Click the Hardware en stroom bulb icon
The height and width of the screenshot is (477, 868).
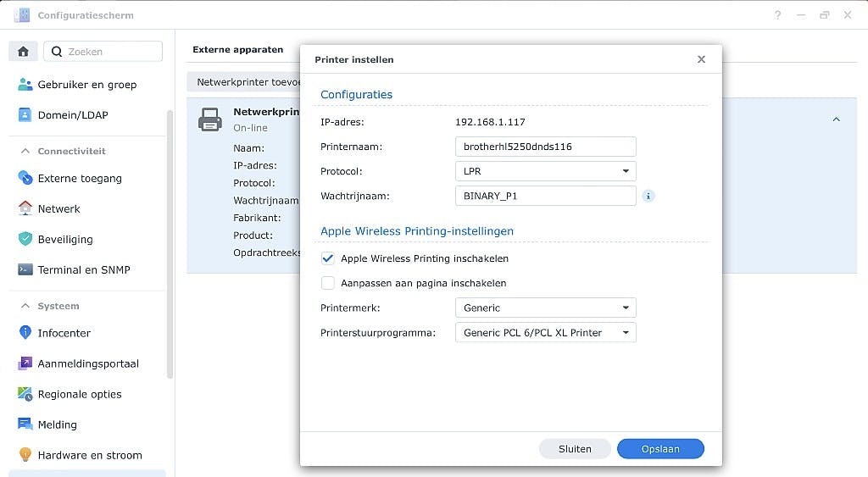pos(25,455)
